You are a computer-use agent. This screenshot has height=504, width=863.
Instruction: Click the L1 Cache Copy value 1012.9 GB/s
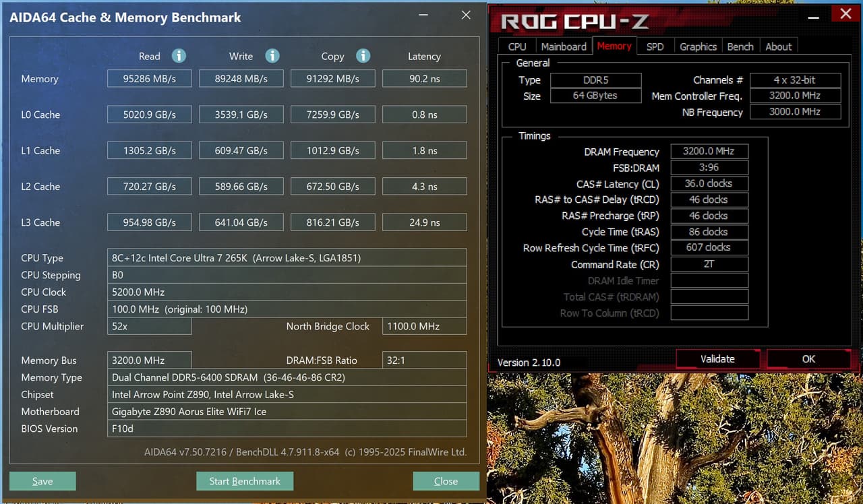pyautogui.click(x=333, y=150)
